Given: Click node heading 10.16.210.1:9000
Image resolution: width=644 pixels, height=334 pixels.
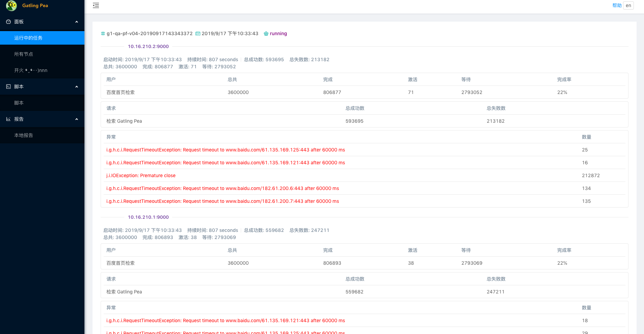Looking at the screenshot, I should point(148,217).
